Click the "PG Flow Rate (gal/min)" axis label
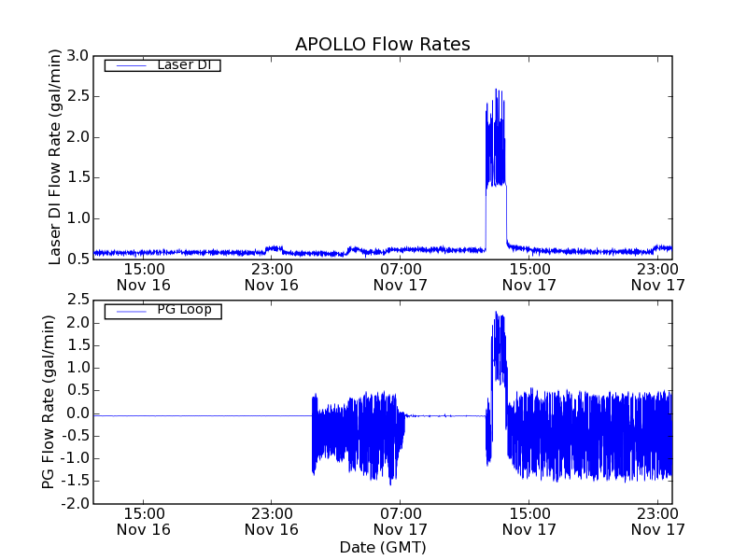 tap(49, 402)
